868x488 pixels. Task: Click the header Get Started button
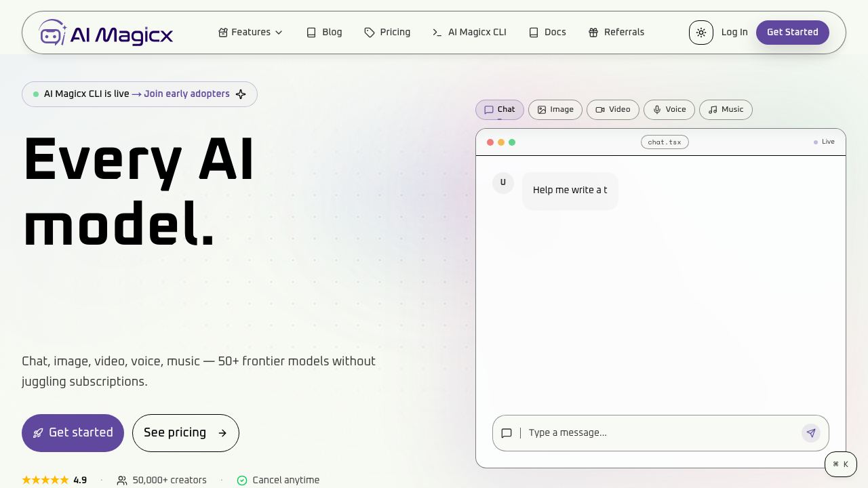coord(793,33)
